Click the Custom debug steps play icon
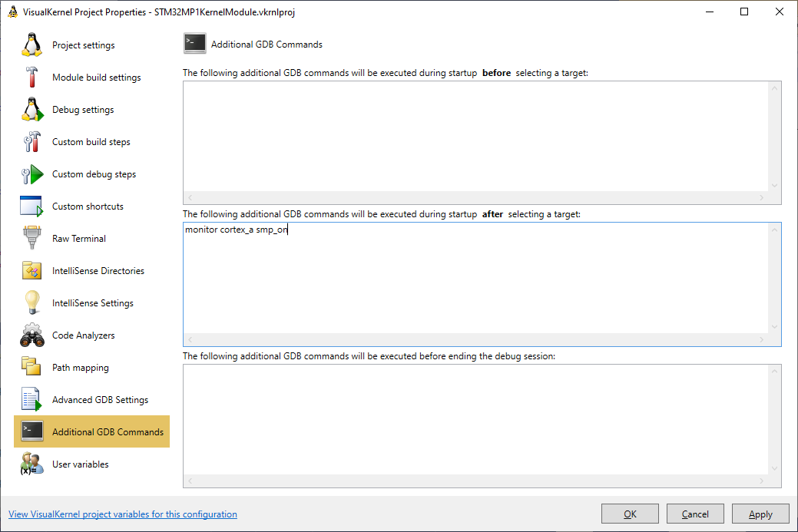This screenshot has width=798, height=532. pyautogui.click(x=32, y=174)
